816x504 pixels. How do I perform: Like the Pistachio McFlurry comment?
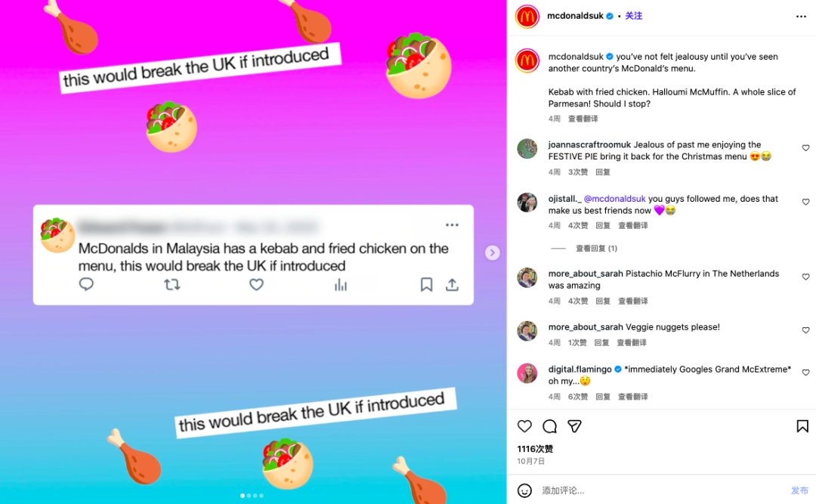tap(805, 277)
